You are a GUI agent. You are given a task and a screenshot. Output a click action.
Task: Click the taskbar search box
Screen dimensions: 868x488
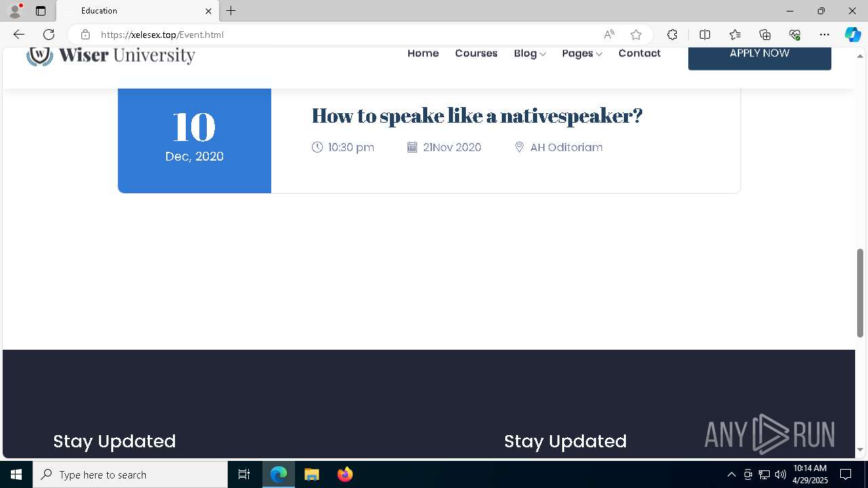pos(130,474)
